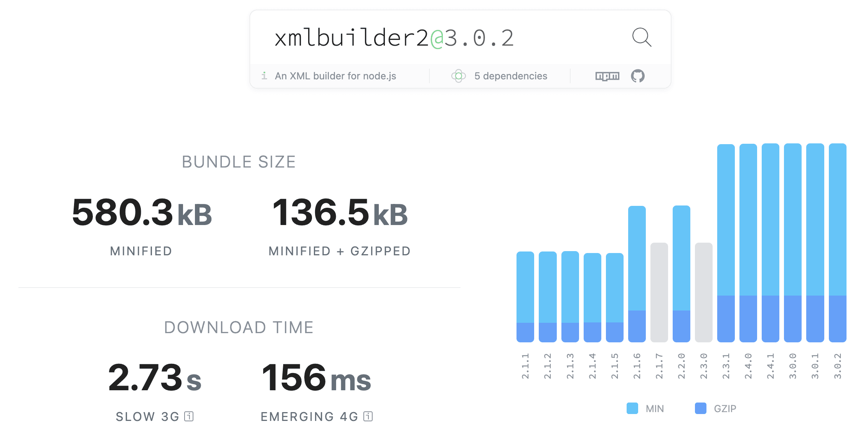Select the grey 2.1.7 bar
This screenshot has width=868, height=447.
[659, 292]
